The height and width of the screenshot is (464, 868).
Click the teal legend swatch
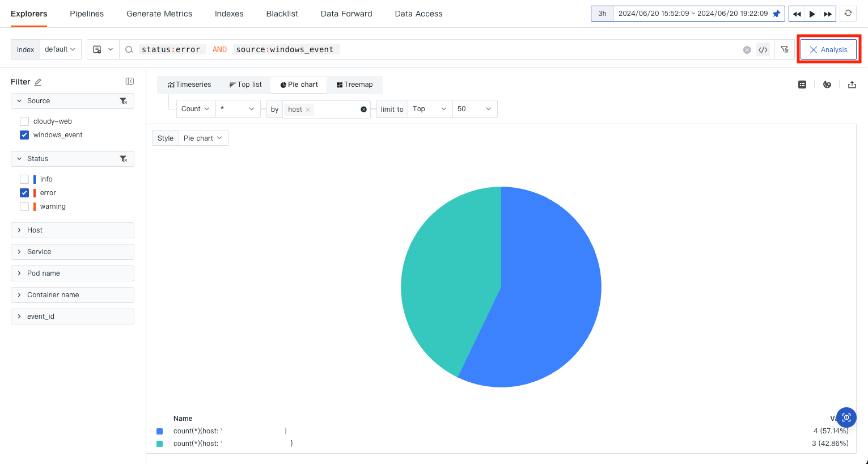pos(160,444)
